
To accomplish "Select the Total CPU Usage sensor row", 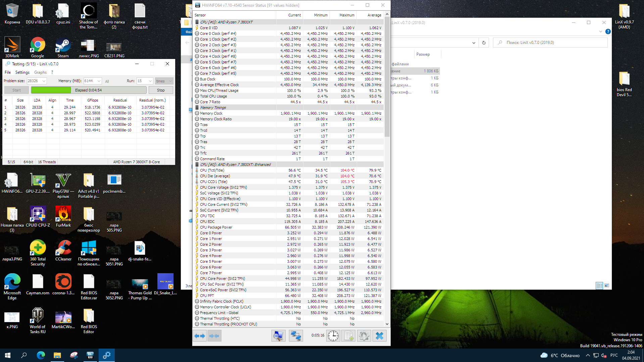I will tap(289, 96).
